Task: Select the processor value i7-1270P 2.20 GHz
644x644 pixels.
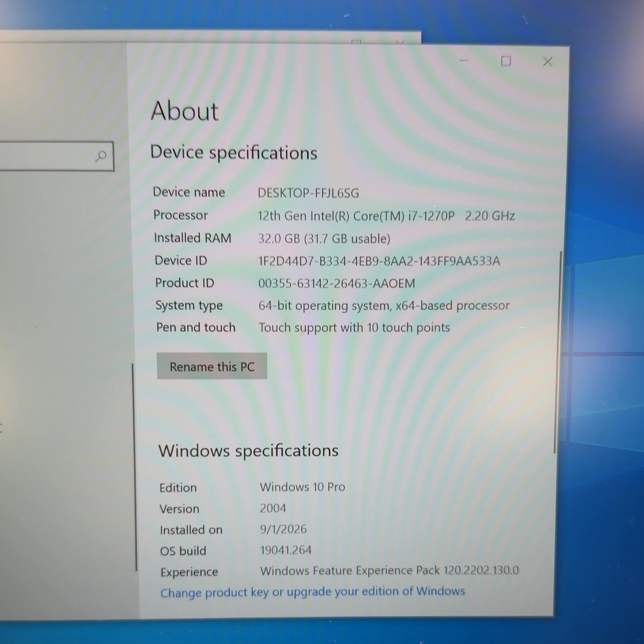Action: (x=386, y=216)
